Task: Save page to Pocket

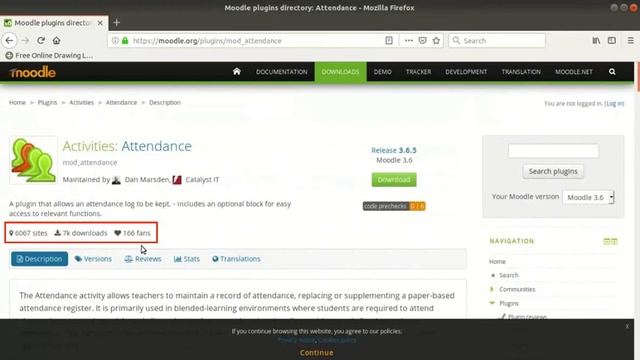Action: coord(422,40)
